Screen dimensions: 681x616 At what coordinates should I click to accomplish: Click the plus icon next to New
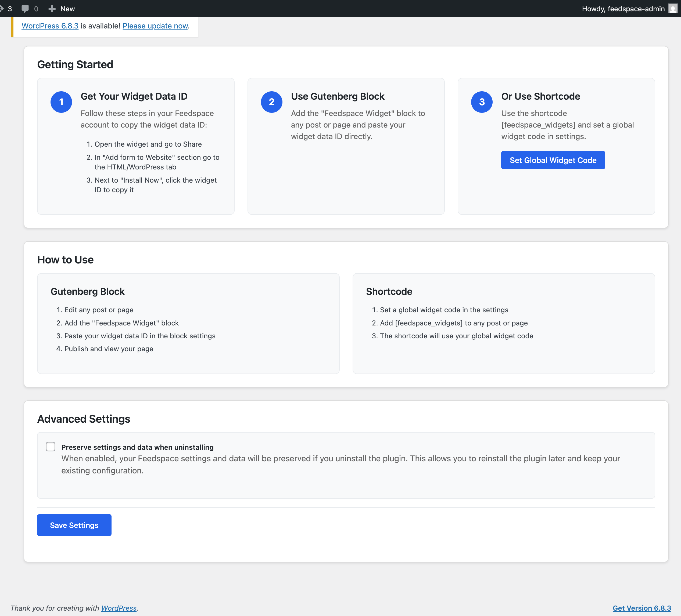[52, 9]
